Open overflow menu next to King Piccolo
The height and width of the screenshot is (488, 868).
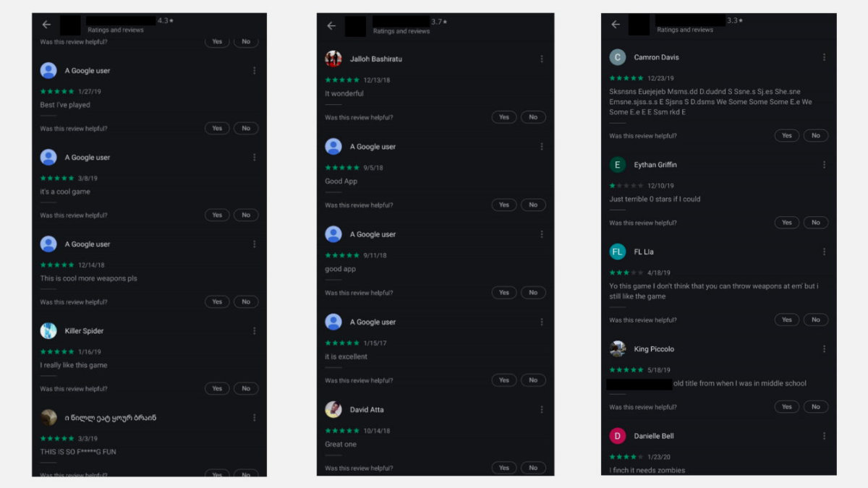pyautogui.click(x=823, y=349)
